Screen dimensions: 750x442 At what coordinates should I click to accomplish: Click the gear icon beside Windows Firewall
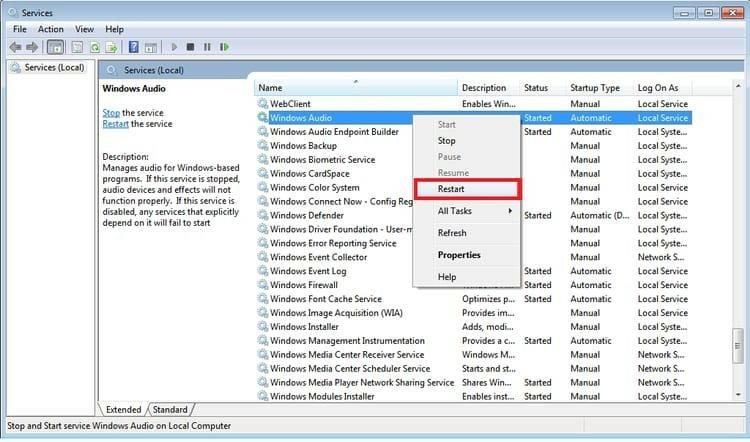click(x=263, y=285)
